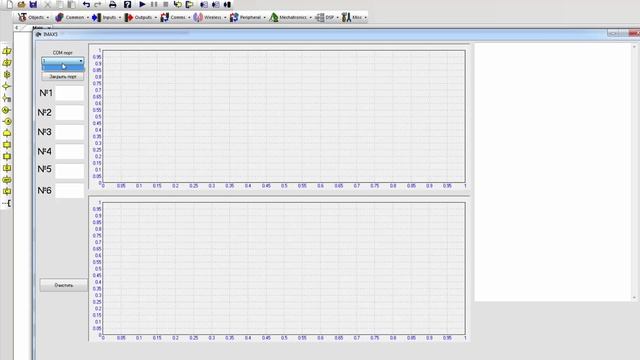Open the DSP components dropdown
The height and width of the screenshot is (360, 640).
327,17
